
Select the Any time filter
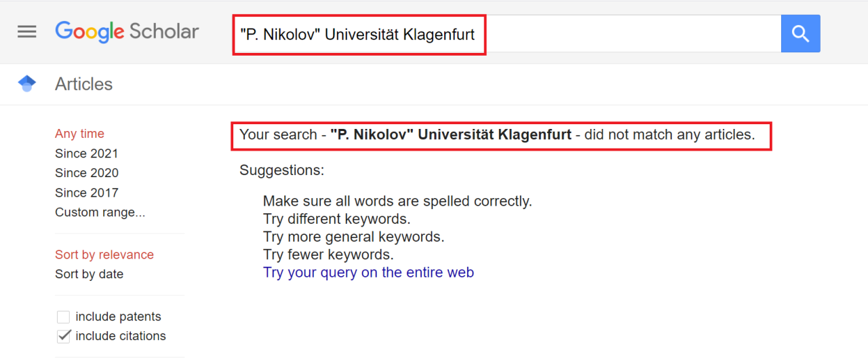click(x=79, y=134)
